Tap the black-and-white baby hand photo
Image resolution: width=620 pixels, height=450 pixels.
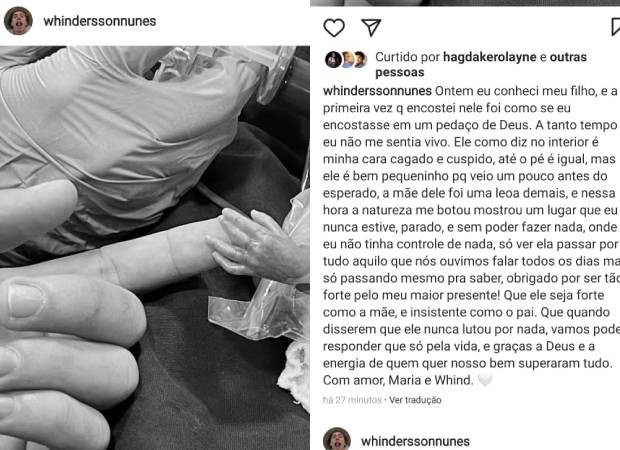click(155, 248)
